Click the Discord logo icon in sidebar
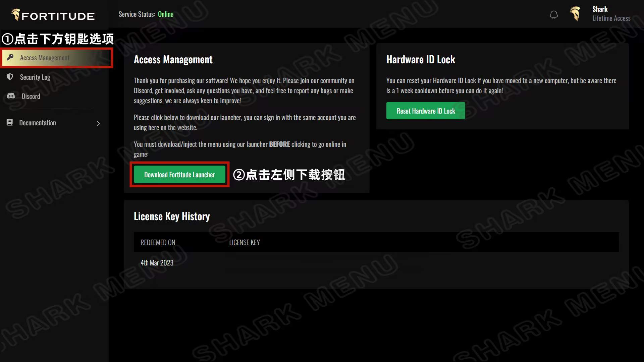The width and height of the screenshot is (644, 362). click(x=11, y=96)
